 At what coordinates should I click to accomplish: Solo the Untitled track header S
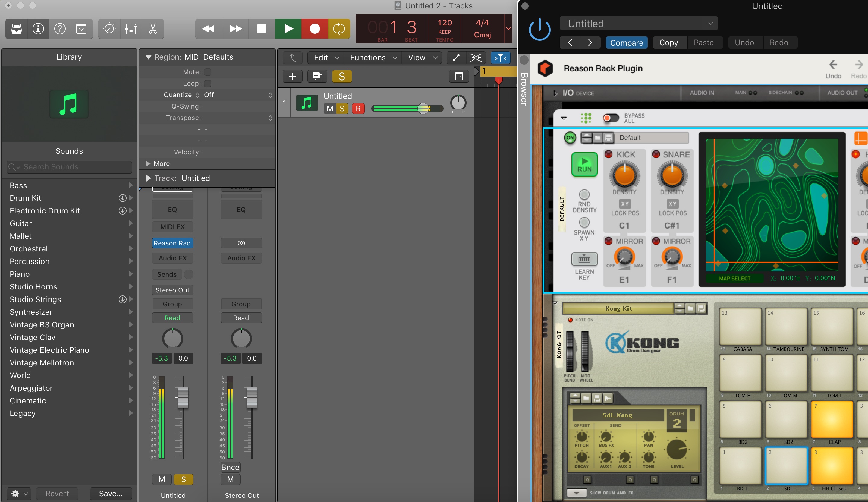coord(342,109)
